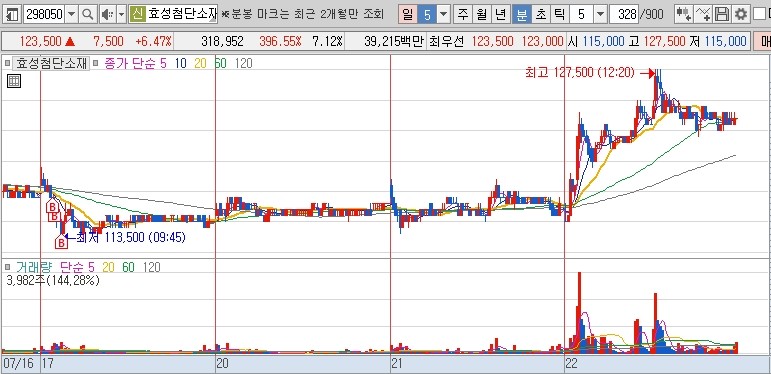Click the add candlestick chart icon

click(x=683, y=15)
